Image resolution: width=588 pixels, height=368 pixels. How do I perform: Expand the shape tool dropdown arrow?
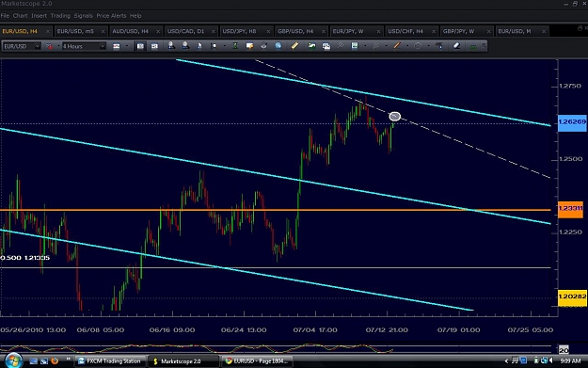point(429,46)
